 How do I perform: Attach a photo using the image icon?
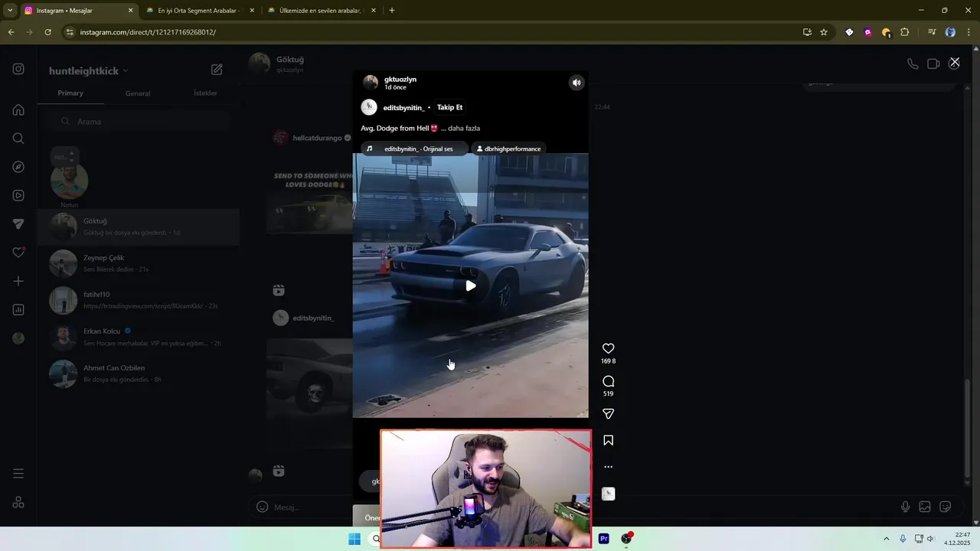925,507
